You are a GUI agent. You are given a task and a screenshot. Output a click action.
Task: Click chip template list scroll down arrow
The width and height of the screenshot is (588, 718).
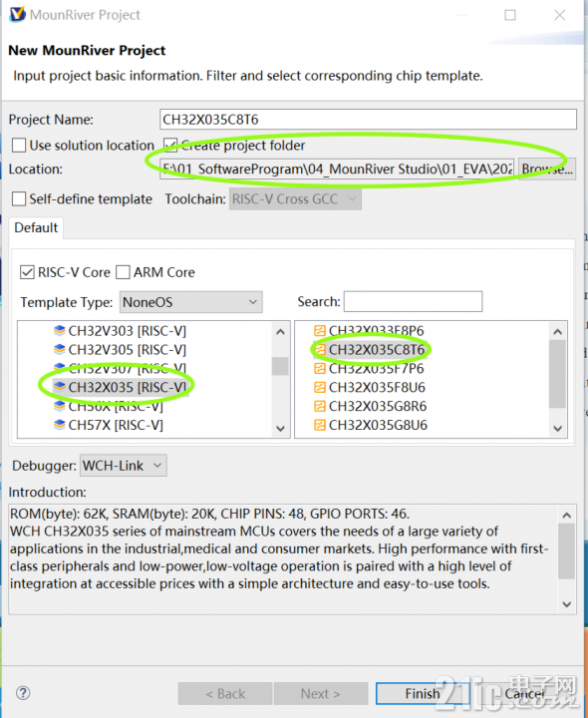pos(557,429)
